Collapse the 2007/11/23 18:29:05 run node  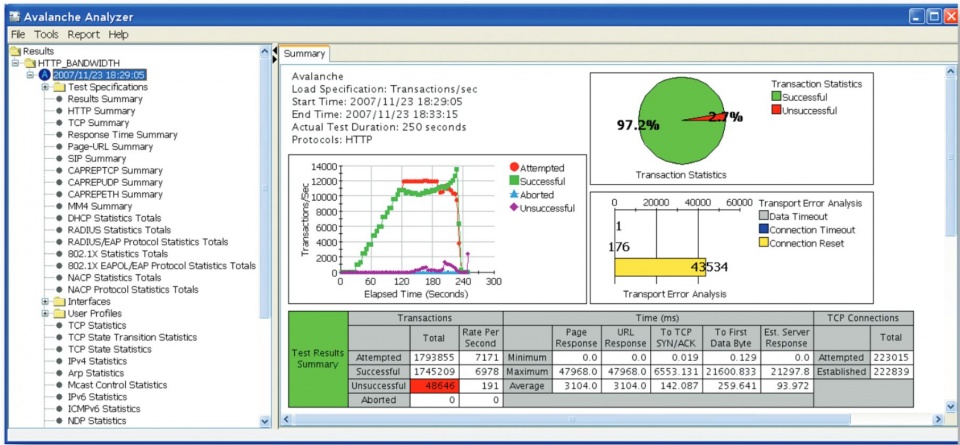tap(30, 75)
